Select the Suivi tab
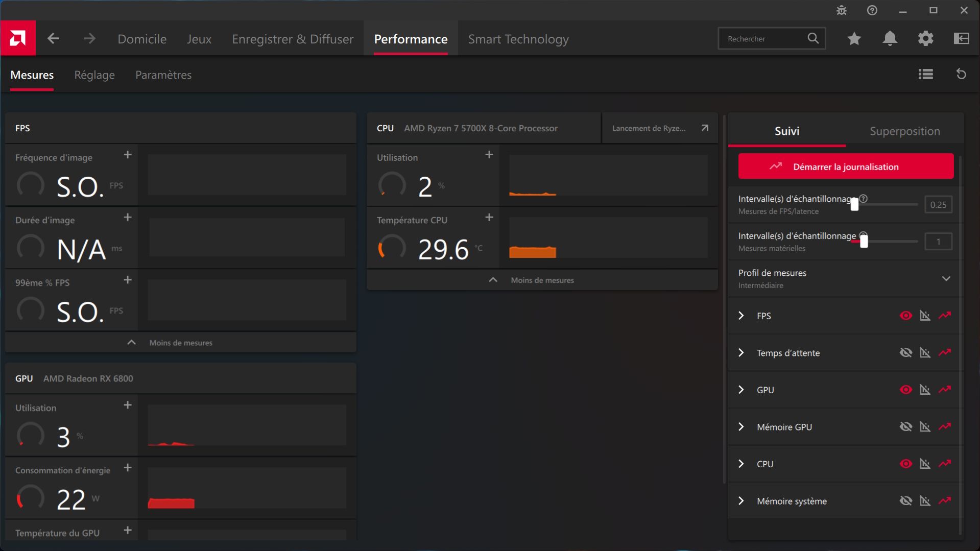Image resolution: width=980 pixels, height=551 pixels. click(787, 131)
